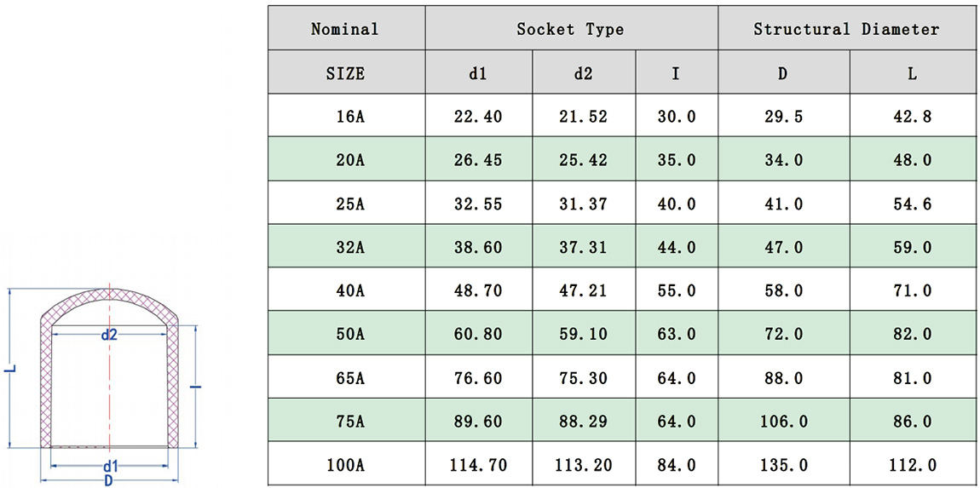Image resolution: width=980 pixels, height=488 pixels.
Task: Click the 50A size cell
Action: point(345,334)
